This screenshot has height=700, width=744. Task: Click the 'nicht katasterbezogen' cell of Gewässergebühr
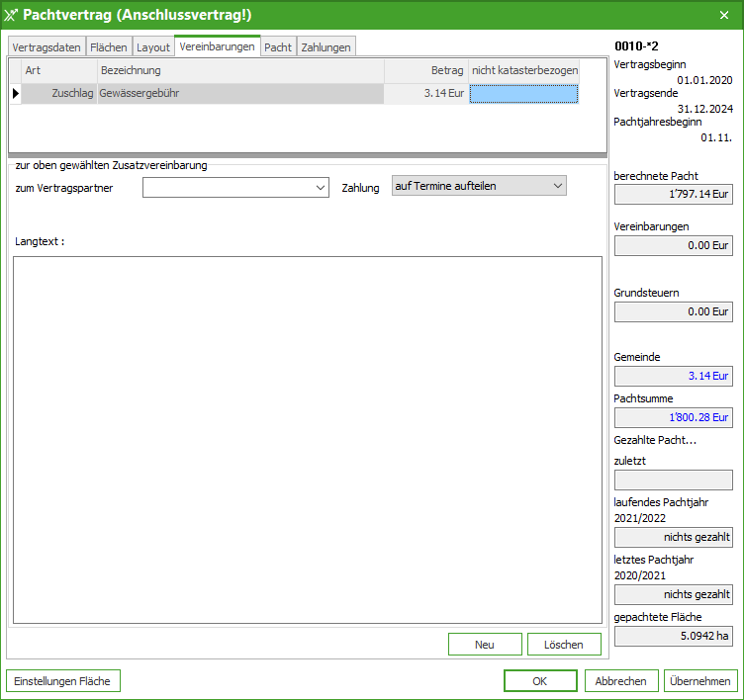(x=523, y=93)
